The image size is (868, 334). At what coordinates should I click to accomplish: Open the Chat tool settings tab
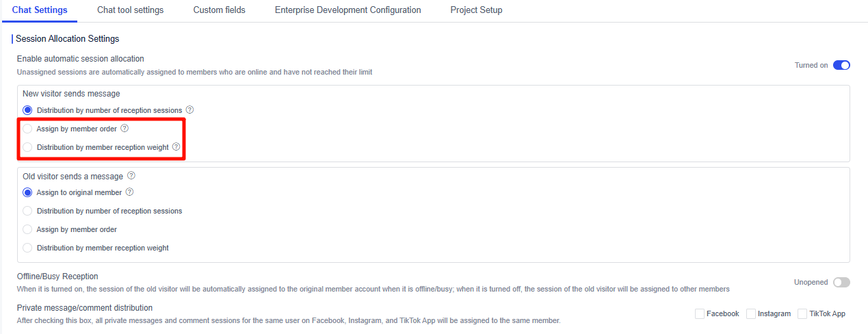click(130, 10)
